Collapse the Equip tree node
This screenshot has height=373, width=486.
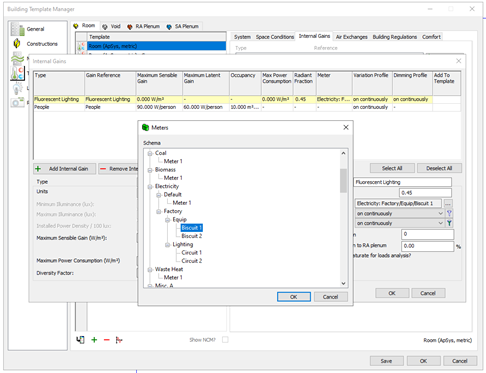[168, 220]
